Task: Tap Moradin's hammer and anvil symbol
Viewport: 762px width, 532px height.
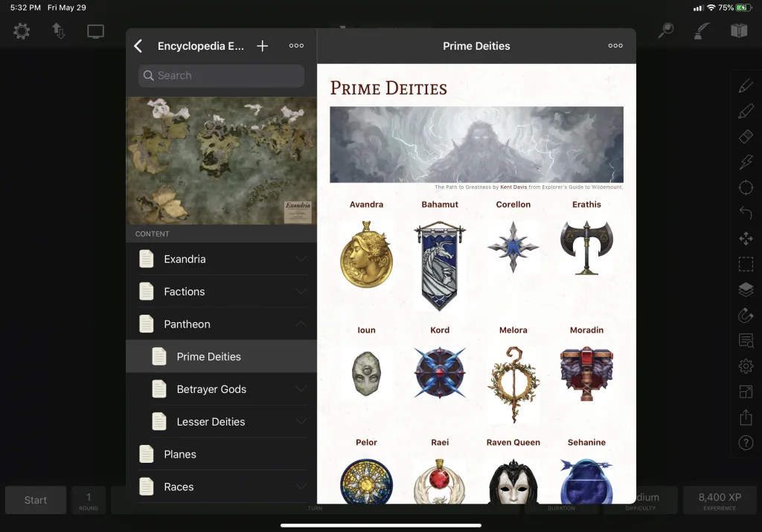Action: pyautogui.click(x=586, y=373)
